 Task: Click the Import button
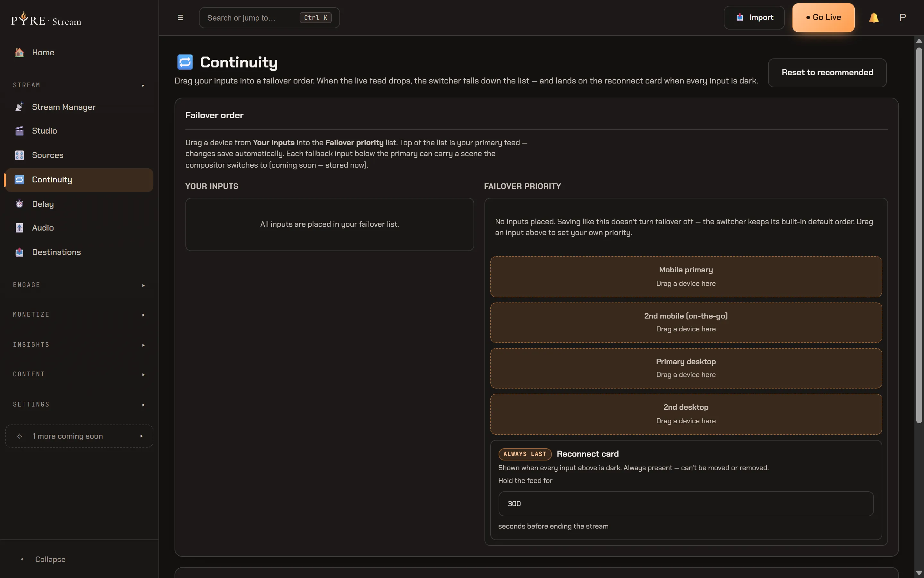coord(754,18)
